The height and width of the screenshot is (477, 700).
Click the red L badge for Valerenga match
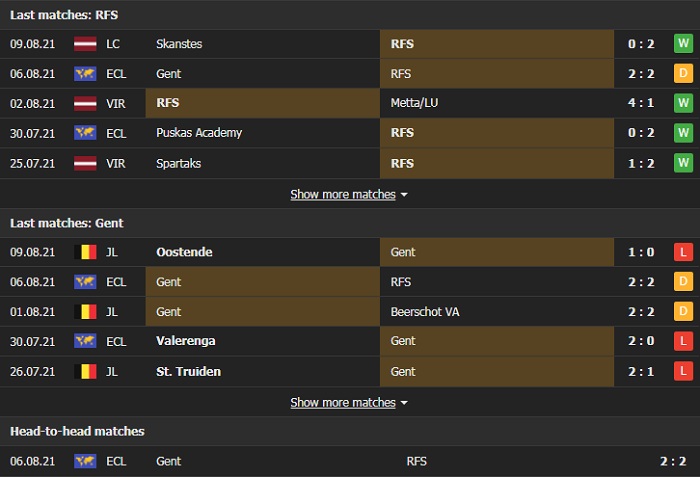coord(684,342)
